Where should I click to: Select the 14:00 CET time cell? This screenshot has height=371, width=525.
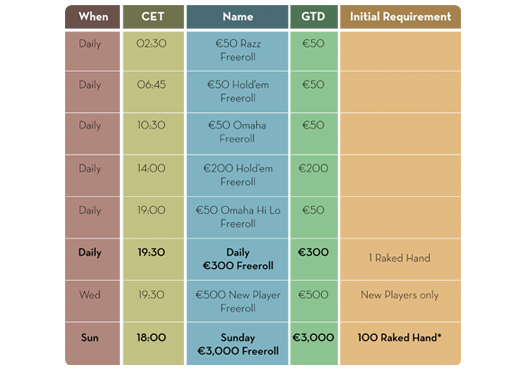pos(153,175)
